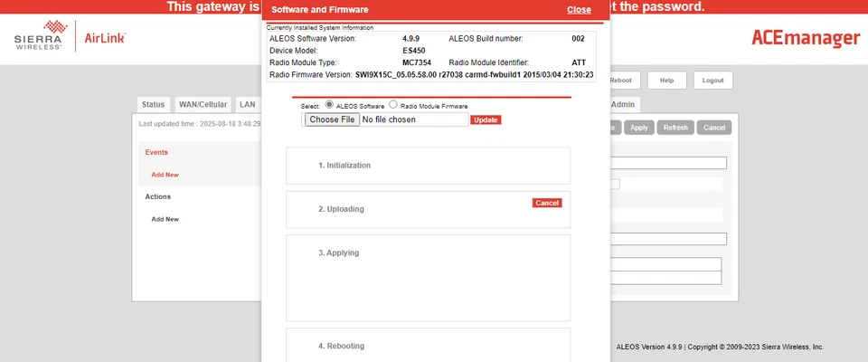Click the ACEmanager title
Screen dimensions: 868x362
click(806, 38)
